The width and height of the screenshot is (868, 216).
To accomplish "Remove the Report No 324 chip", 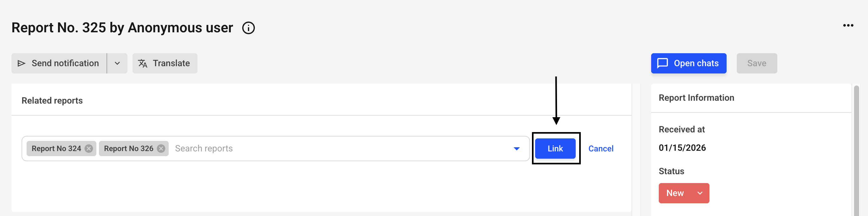I will (89, 148).
